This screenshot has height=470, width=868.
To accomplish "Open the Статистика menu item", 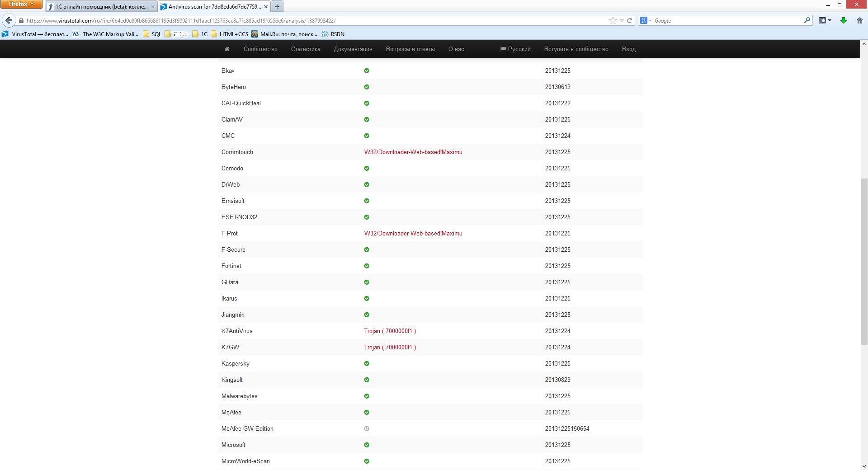I will (306, 49).
